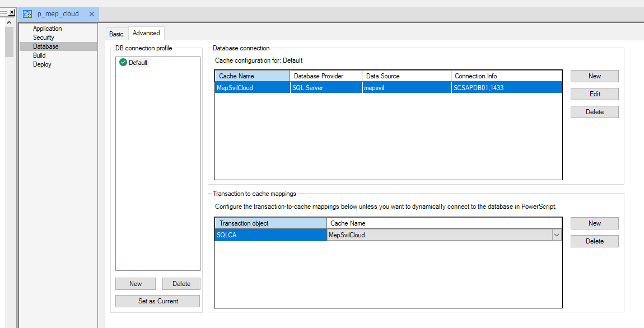644x328 pixels.
Task: Click the green checkmark beside Default profile
Action: tap(123, 63)
